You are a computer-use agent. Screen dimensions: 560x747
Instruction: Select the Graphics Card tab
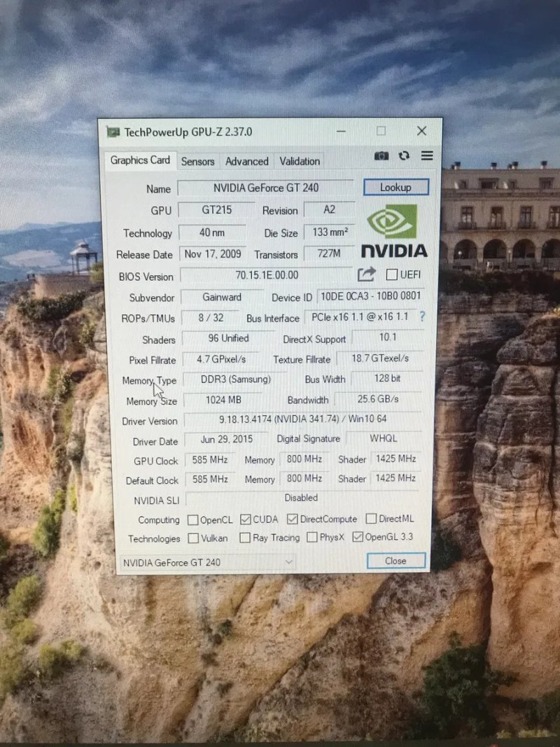(x=140, y=160)
